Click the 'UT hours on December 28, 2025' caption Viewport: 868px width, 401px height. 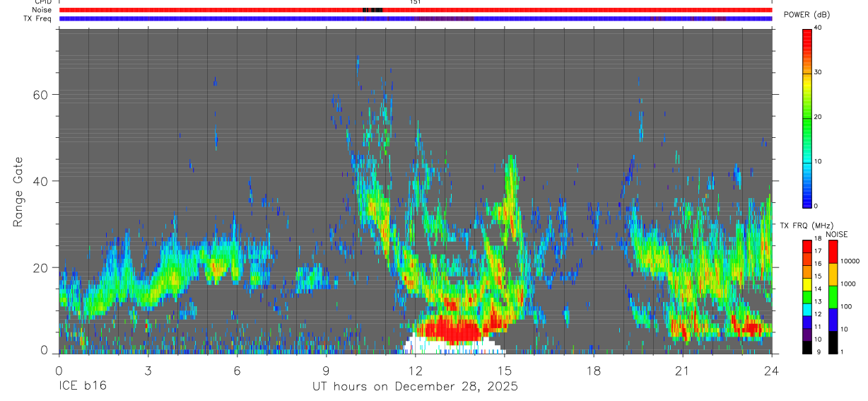pyautogui.click(x=416, y=387)
